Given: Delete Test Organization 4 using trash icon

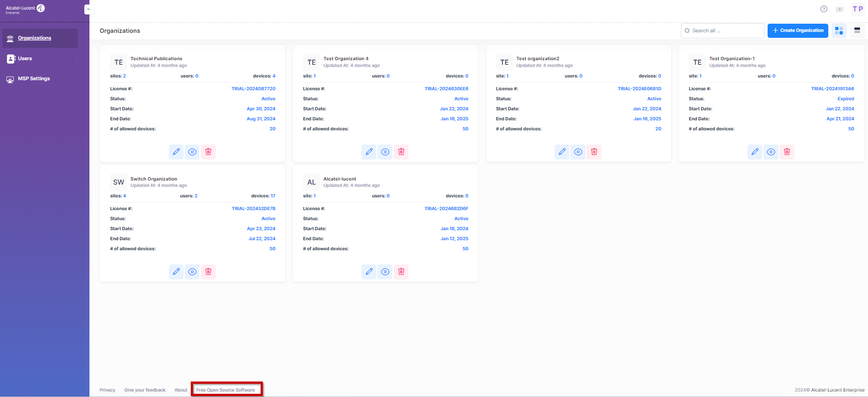Looking at the screenshot, I should pos(401,152).
